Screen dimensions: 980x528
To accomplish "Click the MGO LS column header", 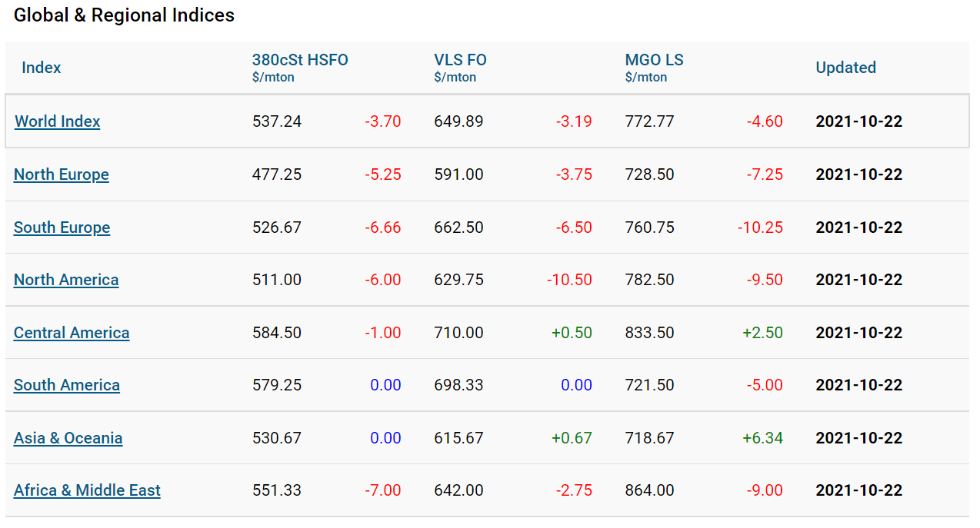I will (x=654, y=60).
